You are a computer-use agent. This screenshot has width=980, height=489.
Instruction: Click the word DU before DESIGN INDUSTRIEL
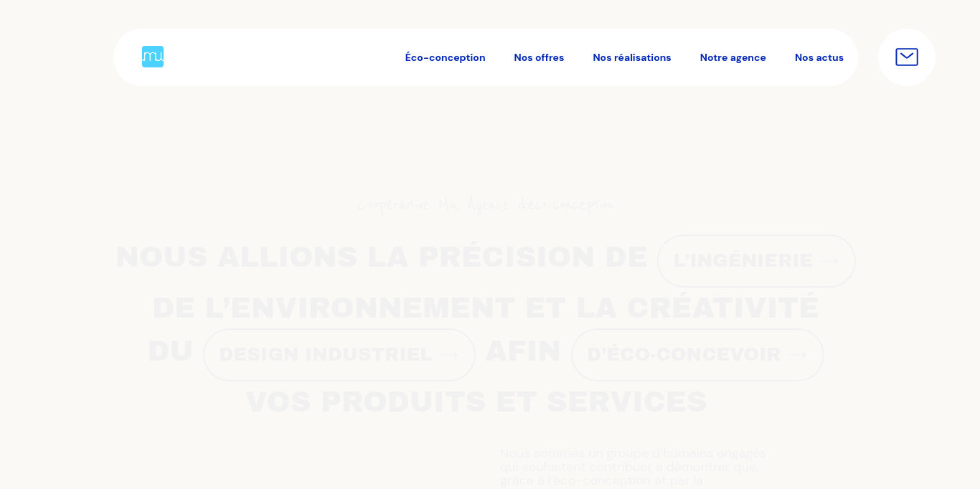pyautogui.click(x=170, y=351)
